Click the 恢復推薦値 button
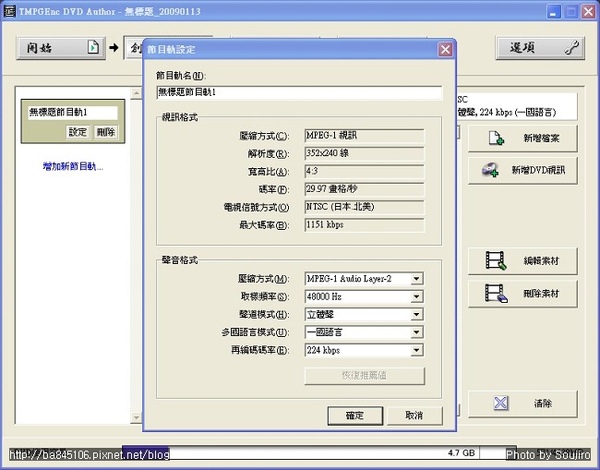This screenshot has height=470, width=600. [364, 375]
